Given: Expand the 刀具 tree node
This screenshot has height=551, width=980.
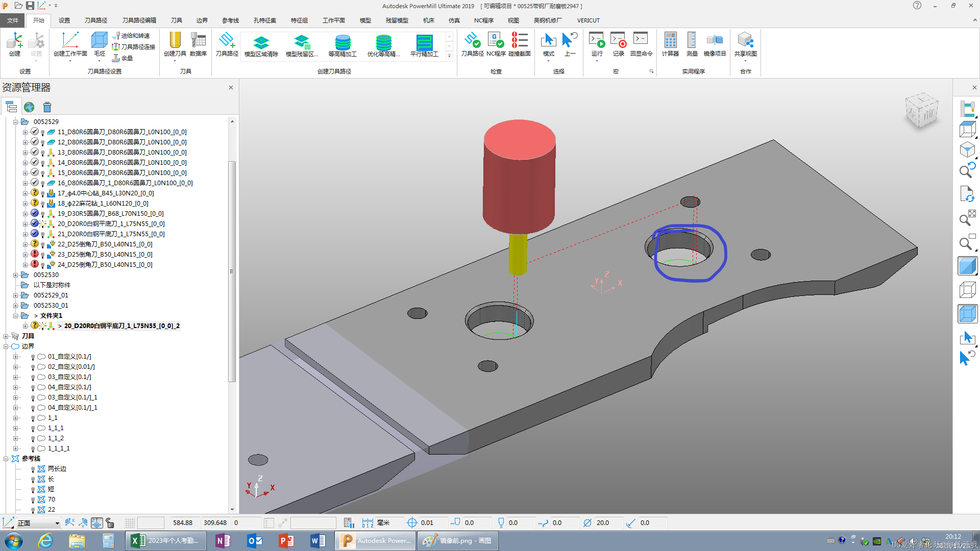Looking at the screenshot, I should pos(6,336).
